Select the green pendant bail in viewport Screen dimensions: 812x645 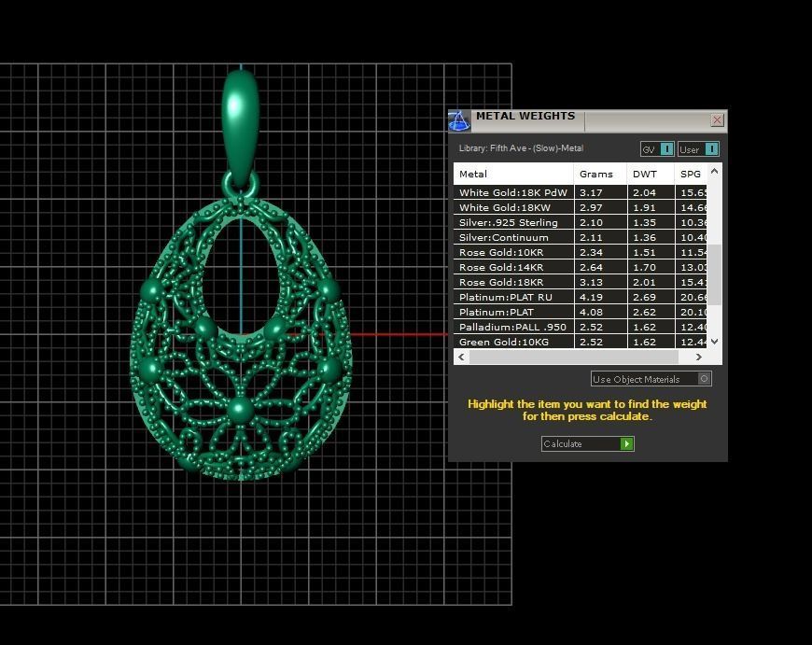click(x=240, y=127)
